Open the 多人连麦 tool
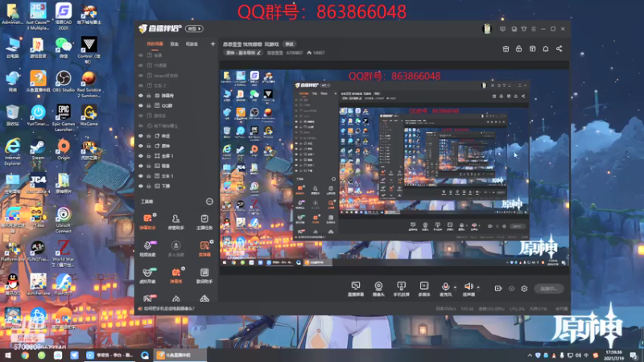The width and height of the screenshot is (644, 362). click(x=175, y=249)
